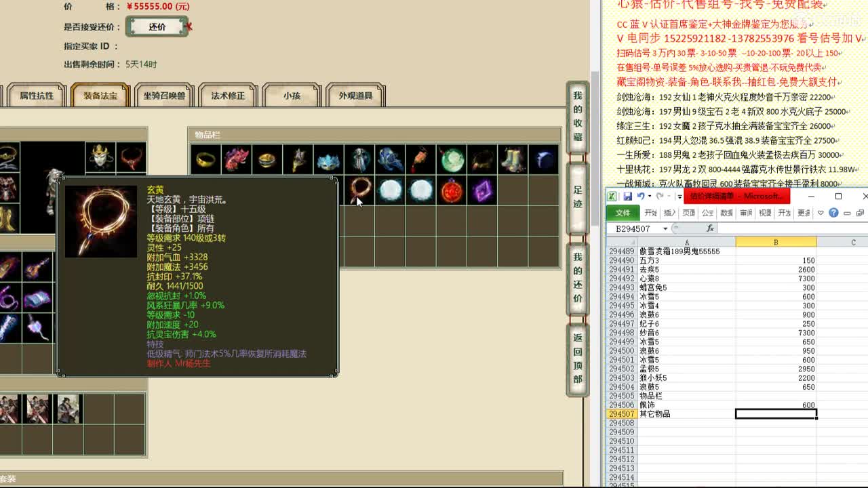Click the Undo icon in Excel
Screen dimensions: 868x488
(x=641, y=197)
